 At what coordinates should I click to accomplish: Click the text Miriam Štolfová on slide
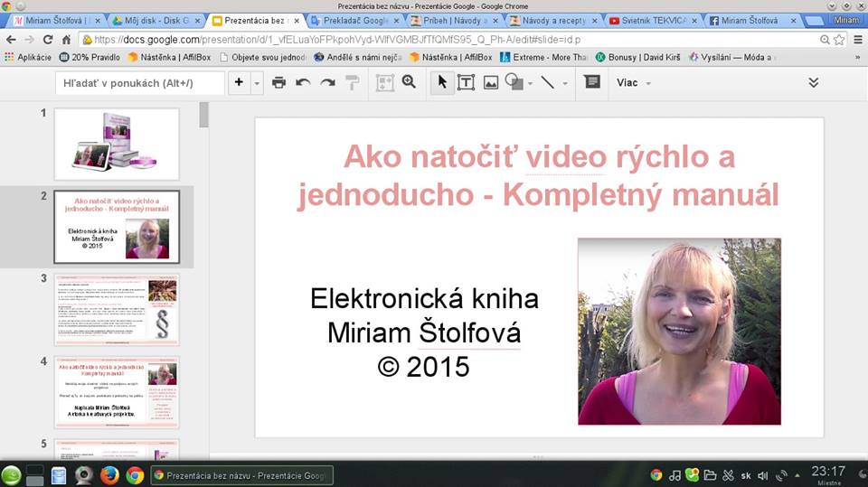[x=424, y=333]
